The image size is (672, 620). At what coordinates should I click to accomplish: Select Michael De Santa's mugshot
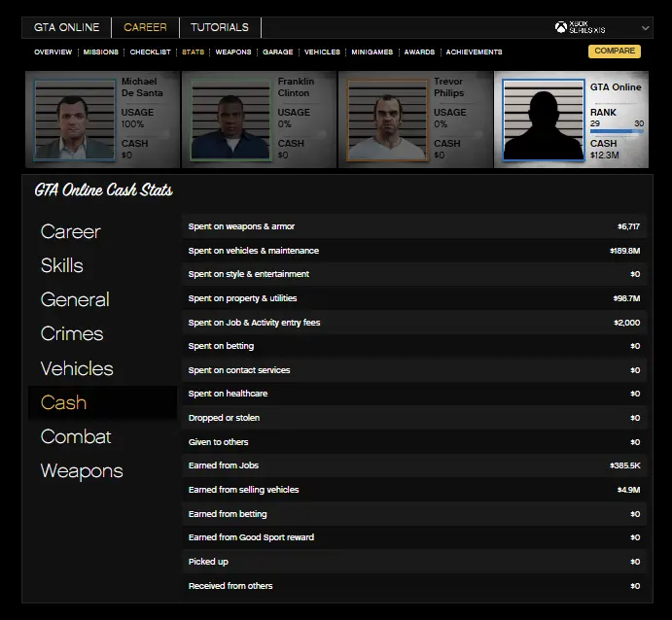[75, 120]
